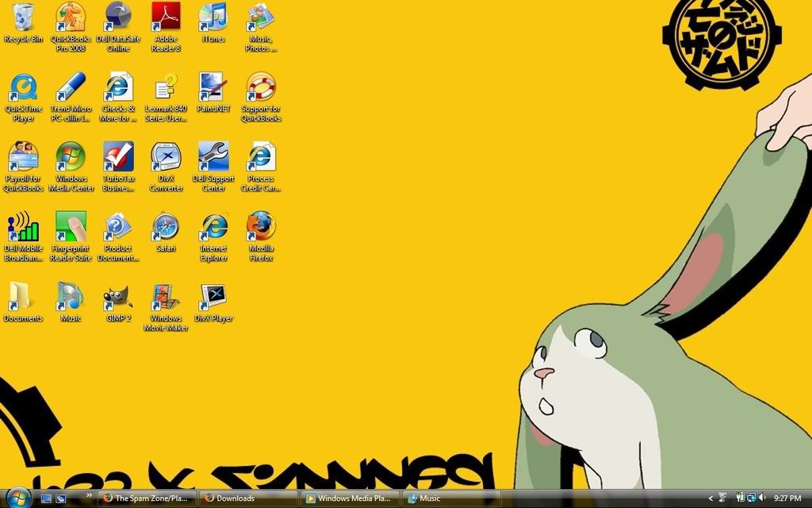Open the Music, Photos shortcut icon
This screenshot has width=812, height=508.
pyautogui.click(x=261, y=27)
